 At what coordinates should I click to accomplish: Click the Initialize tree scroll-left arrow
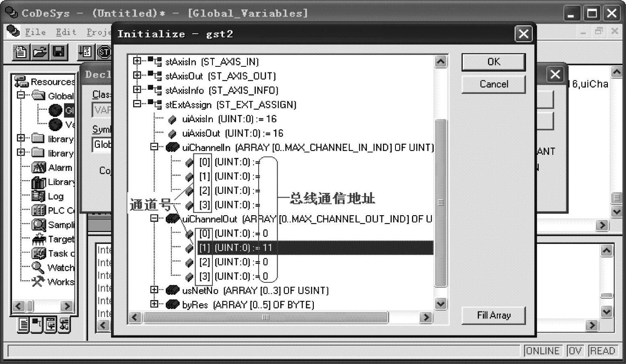pos(135,317)
